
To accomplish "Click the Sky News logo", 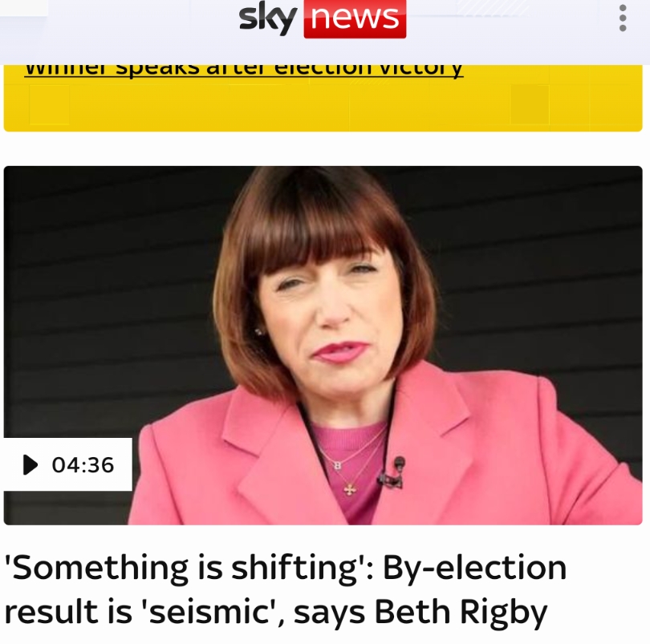I will point(323,19).
